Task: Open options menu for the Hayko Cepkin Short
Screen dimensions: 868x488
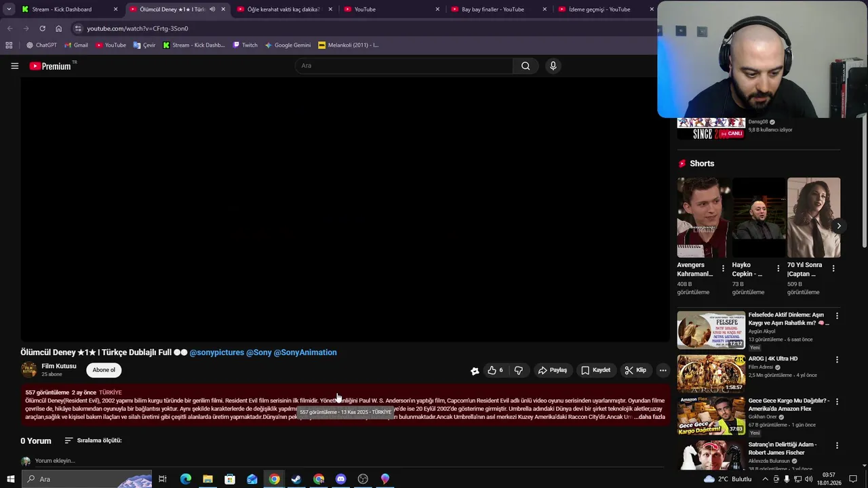Action: (x=778, y=268)
